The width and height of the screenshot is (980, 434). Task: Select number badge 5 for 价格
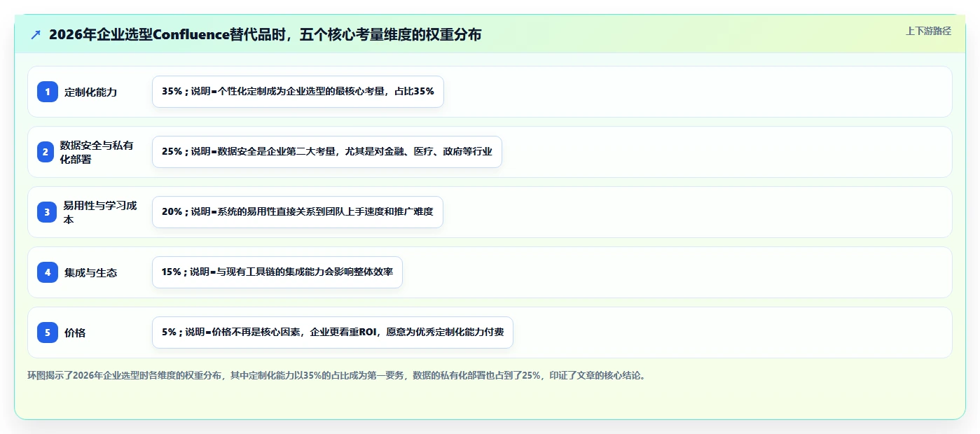coord(48,332)
